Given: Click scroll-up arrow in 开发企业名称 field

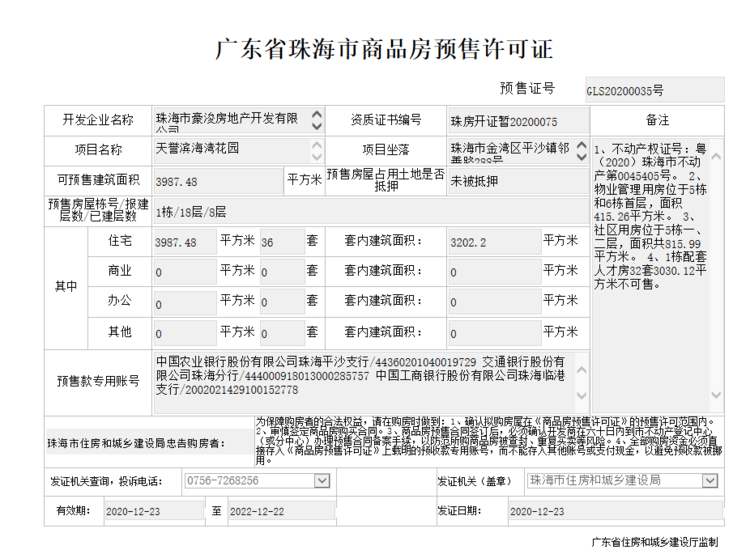Looking at the screenshot, I should pos(318,114).
